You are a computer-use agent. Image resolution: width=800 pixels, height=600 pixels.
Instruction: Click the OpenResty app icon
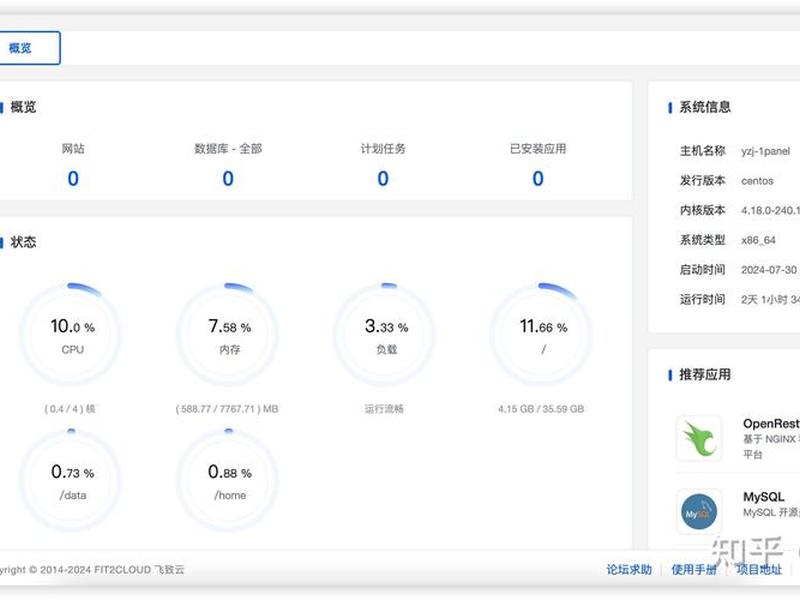[699, 438]
